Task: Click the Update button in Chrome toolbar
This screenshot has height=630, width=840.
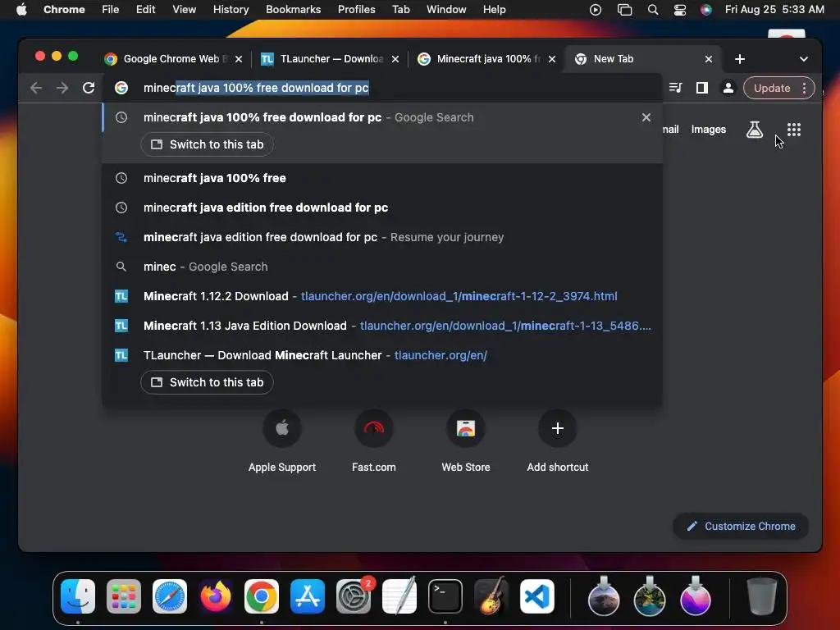Action: click(x=771, y=88)
